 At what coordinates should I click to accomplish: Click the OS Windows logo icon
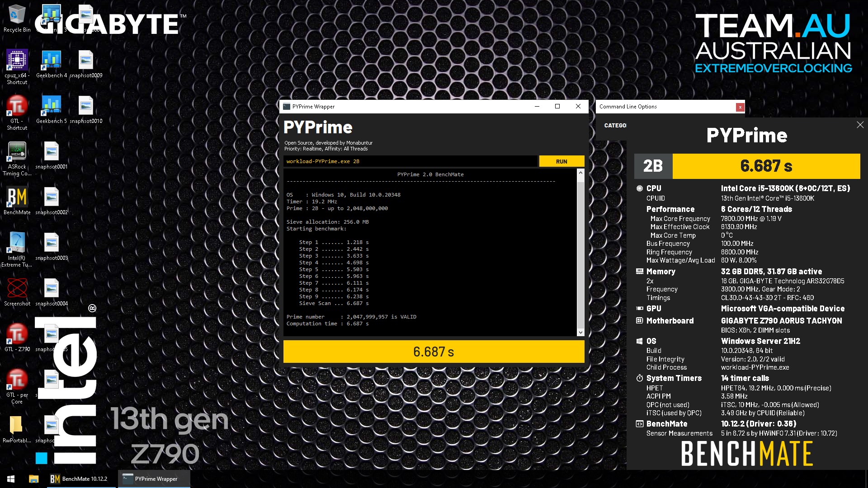coord(639,341)
